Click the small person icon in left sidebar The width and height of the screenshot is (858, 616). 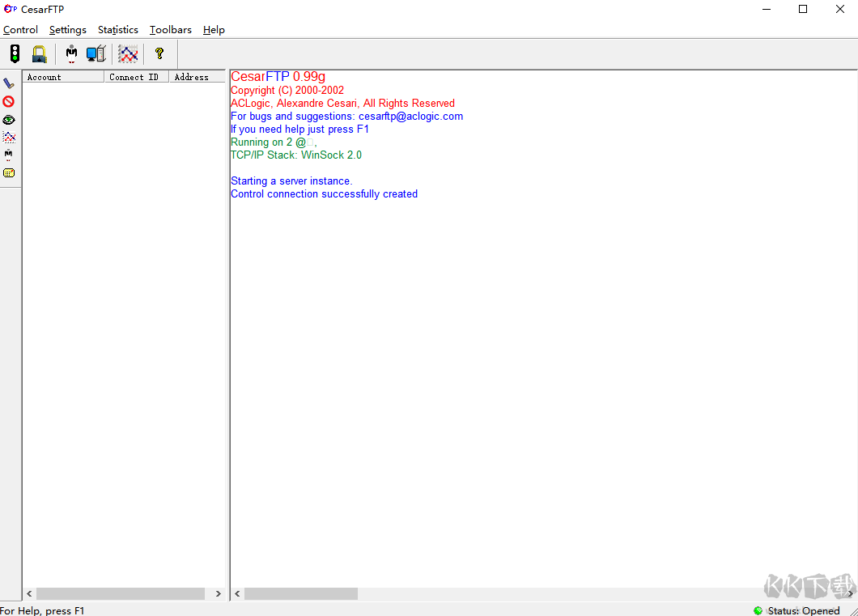pos(9,155)
